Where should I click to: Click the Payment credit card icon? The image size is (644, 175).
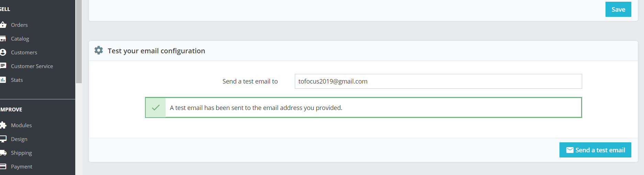[x=3, y=166]
